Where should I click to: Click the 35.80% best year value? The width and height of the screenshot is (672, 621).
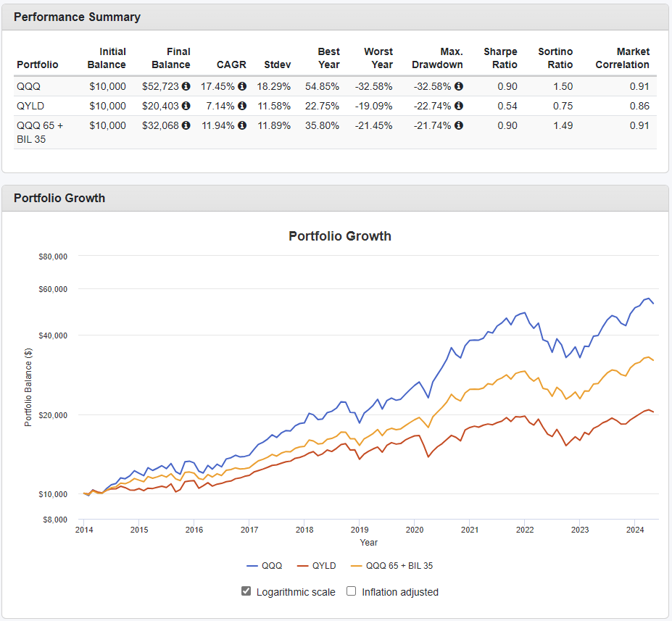click(322, 125)
